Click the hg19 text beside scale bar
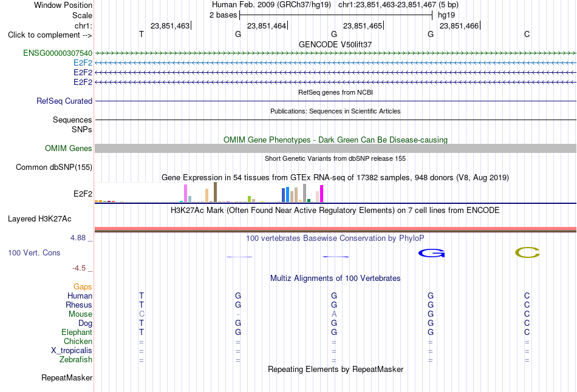 pyautogui.click(x=446, y=15)
